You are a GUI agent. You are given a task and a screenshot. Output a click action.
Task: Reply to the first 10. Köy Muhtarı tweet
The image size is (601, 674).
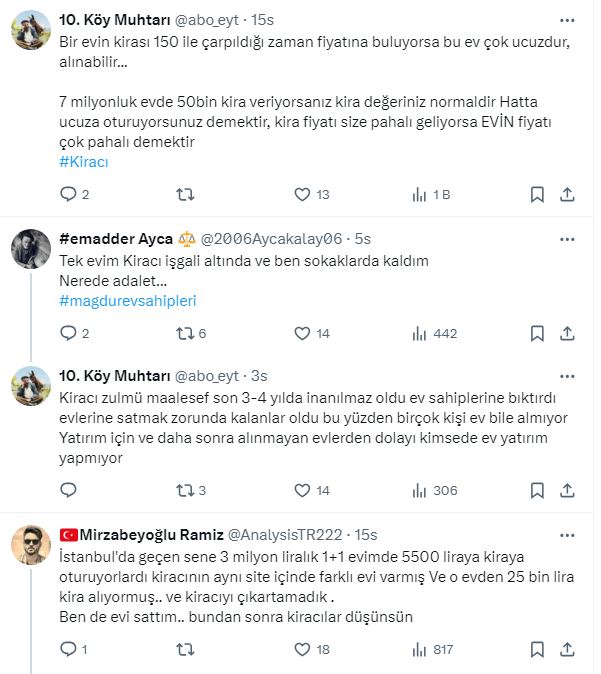point(68,194)
